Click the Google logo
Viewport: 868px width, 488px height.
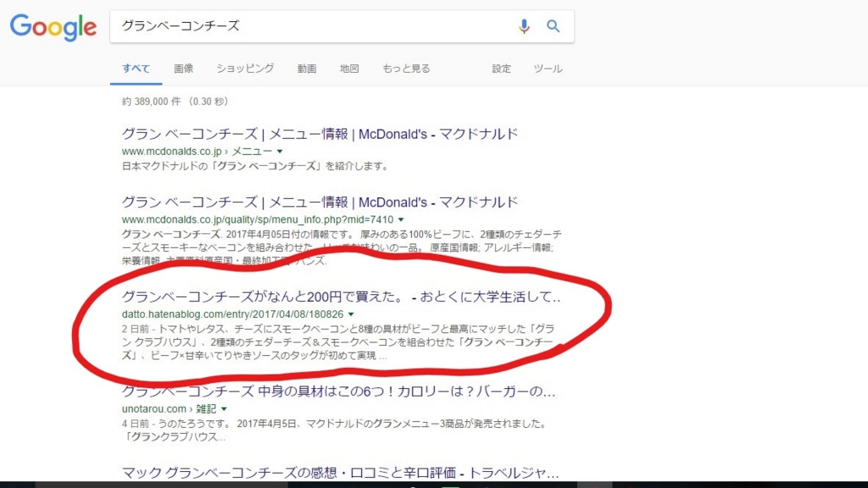click(x=53, y=26)
